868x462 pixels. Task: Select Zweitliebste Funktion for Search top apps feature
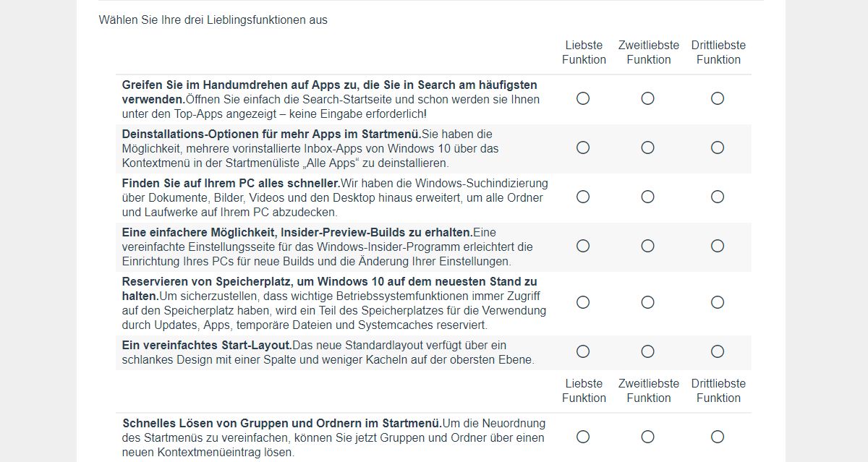click(x=648, y=98)
